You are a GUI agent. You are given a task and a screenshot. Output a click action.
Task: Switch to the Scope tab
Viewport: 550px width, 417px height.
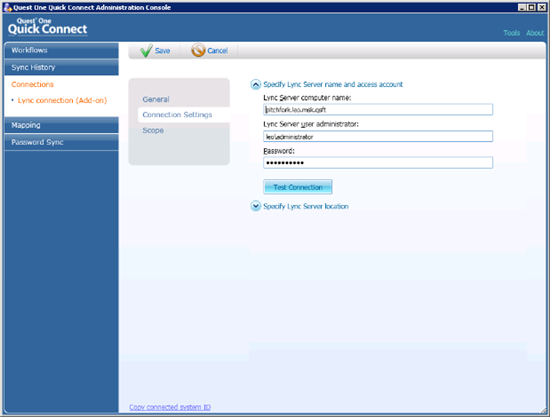153,130
